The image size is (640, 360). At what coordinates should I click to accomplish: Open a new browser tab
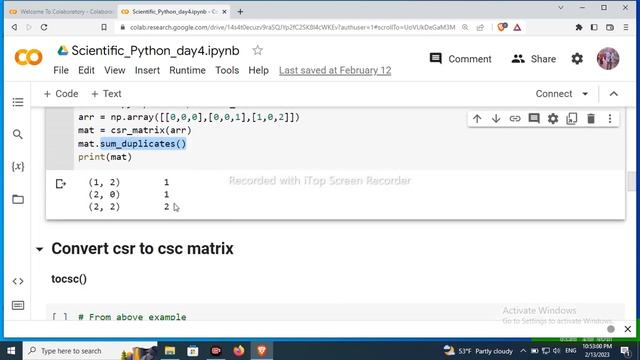point(240,12)
